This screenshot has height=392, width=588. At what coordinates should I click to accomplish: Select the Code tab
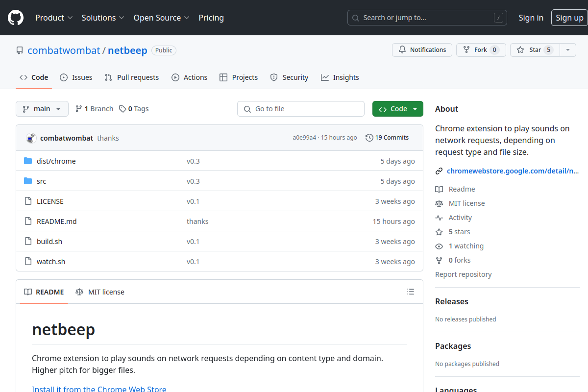click(34, 77)
